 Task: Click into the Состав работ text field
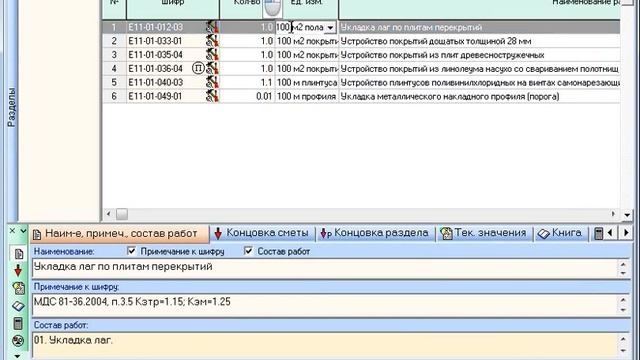pyautogui.click(x=325, y=345)
